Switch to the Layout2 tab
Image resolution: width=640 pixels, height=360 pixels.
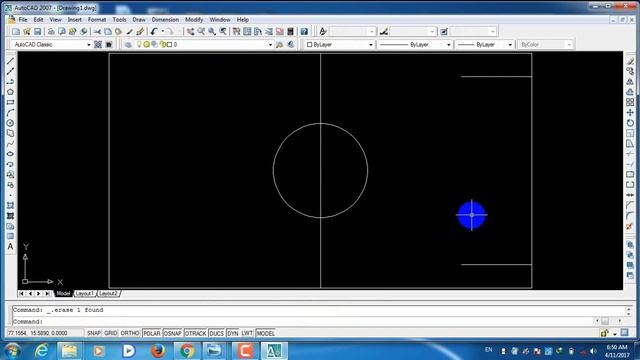point(108,293)
